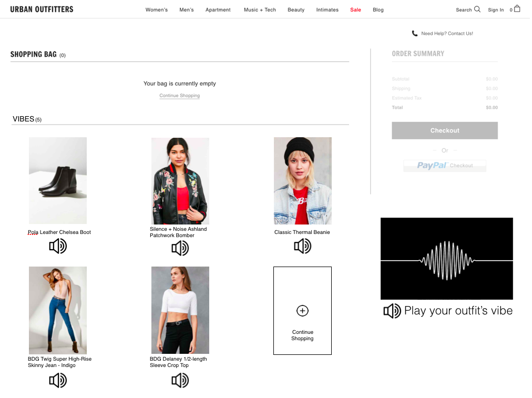Open the shopping bag icon in header
This screenshot has width=532, height=398.
pyautogui.click(x=517, y=8)
